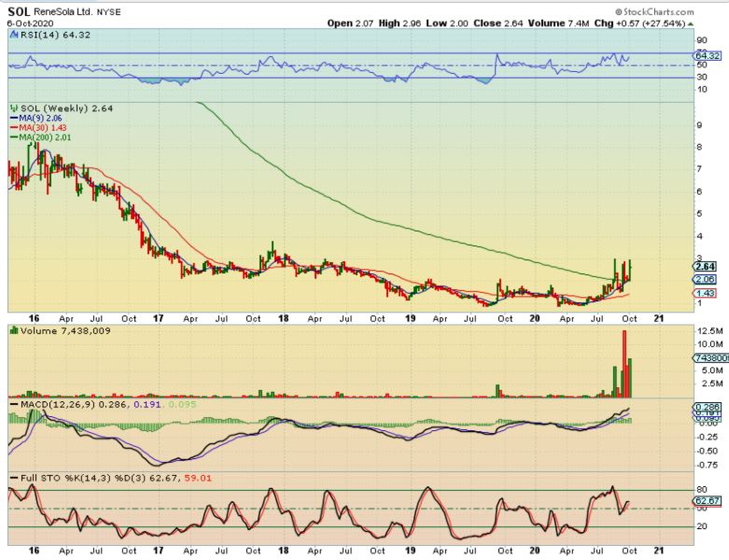Click the 80 level on the stochastic axis
Screen dimensions: 729x560
[702, 490]
